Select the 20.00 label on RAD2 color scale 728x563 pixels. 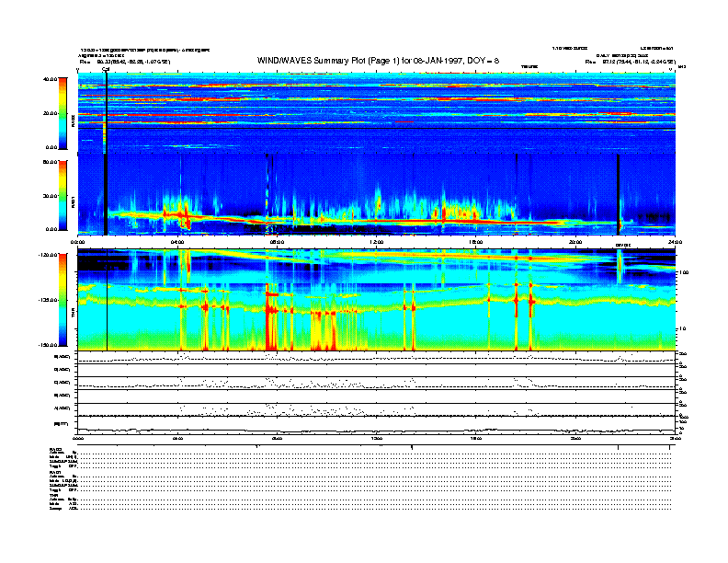(x=51, y=113)
